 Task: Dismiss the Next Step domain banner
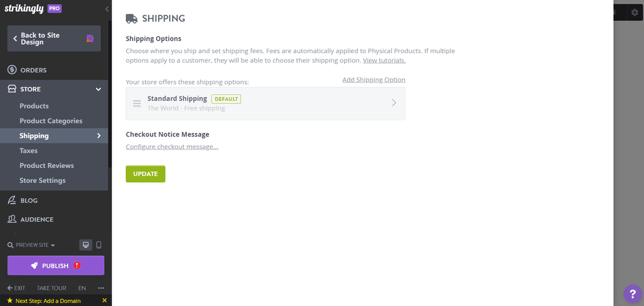tap(104, 301)
